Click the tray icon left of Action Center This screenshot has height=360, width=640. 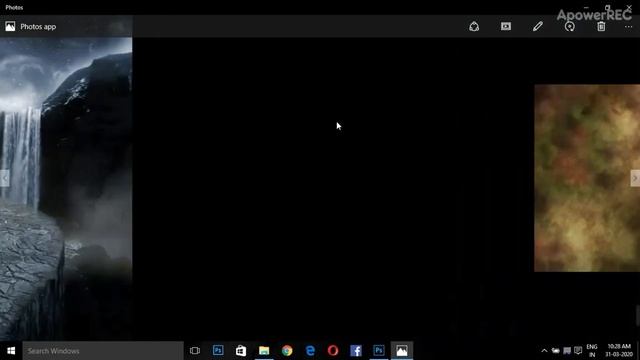coord(567,351)
